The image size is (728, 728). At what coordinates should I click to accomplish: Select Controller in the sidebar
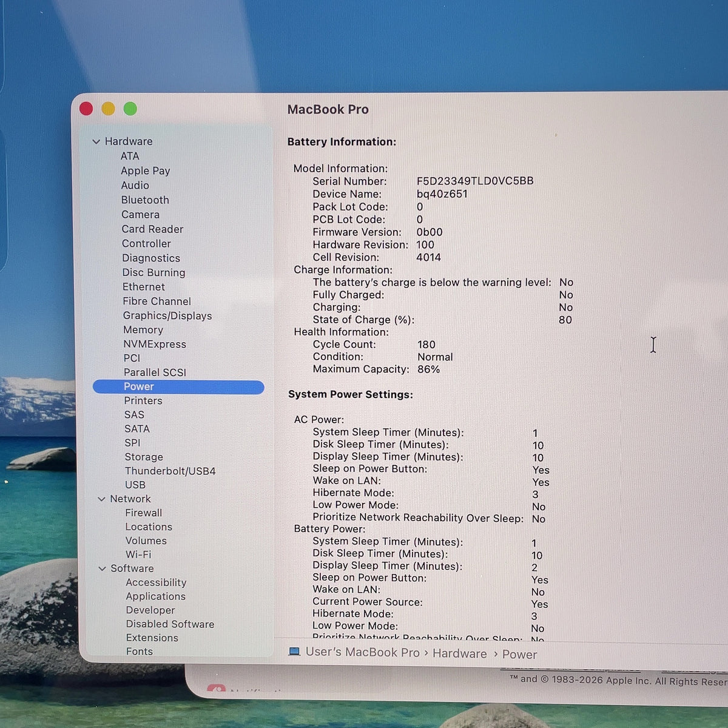[x=146, y=243]
